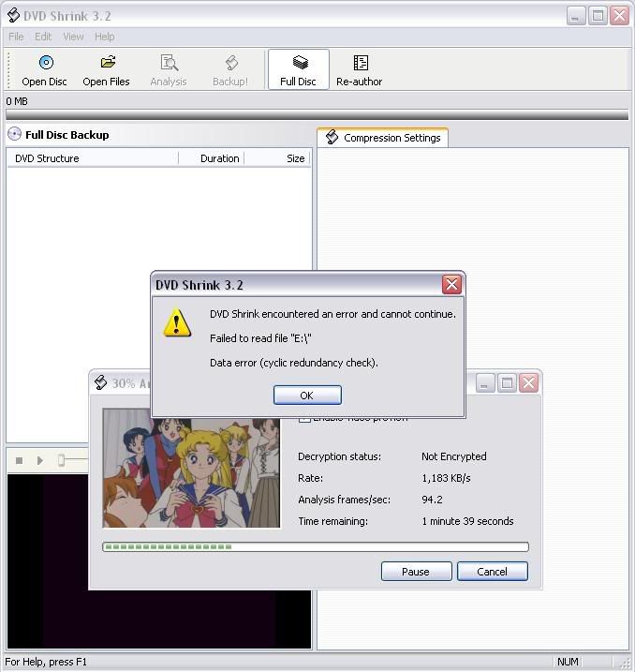Click the 'Not Encrypted' decryption status value
The height and width of the screenshot is (672, 635).
pyautogui.click(x=454, y=456)
